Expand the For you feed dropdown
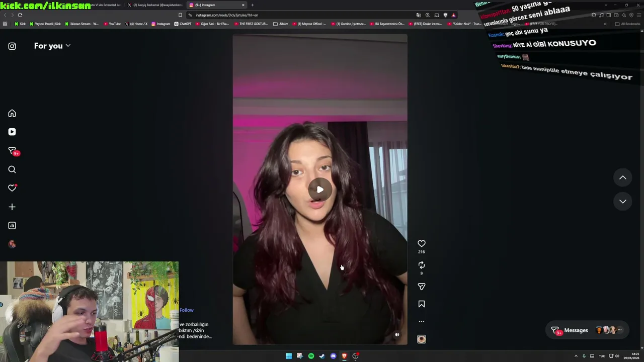Viewport: 644px width, 362px height. click(52, 46)
